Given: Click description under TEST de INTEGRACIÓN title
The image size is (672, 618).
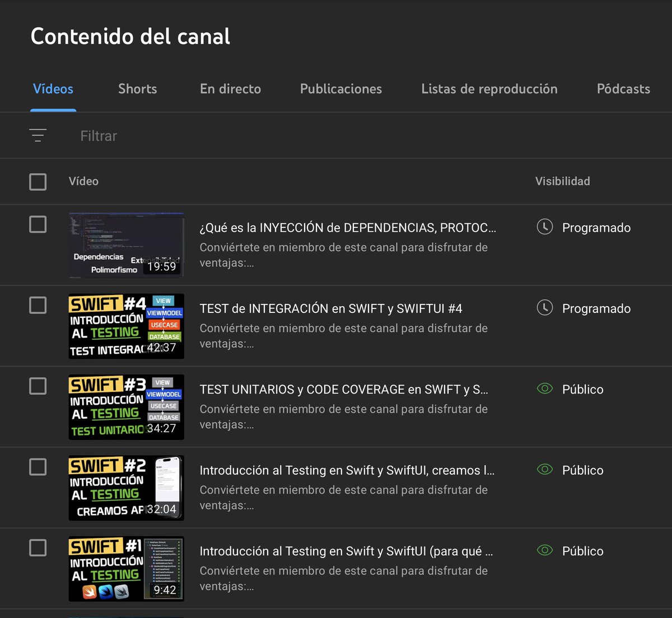Looking at the screenshot, I should tap(344, 336).
